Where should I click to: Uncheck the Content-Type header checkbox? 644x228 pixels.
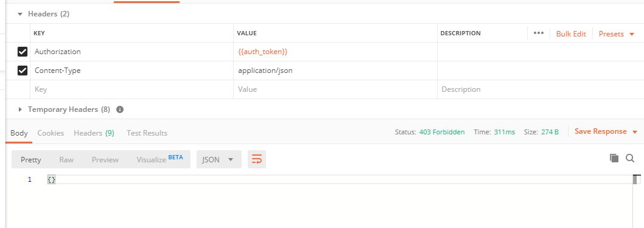pyautogui.click(x=22, y=71)
